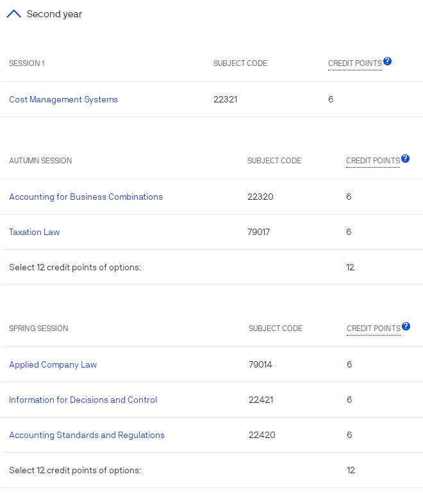Open Accounting Standards and Regulations link
The width and height of the screenshot is (423, 504).
pyautogui.click(x=87, y=435)
